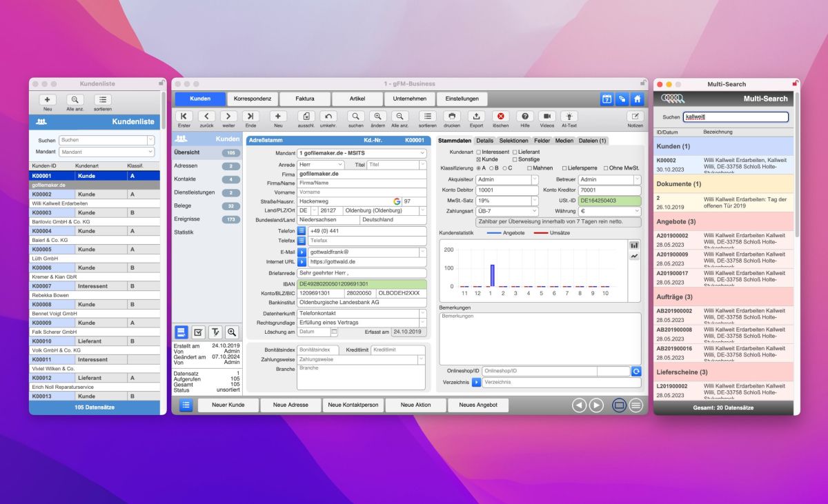Click the red löschen delete icon
This screenshot has width=828, height=504.
pyautogui.click(x=501, y=117)
